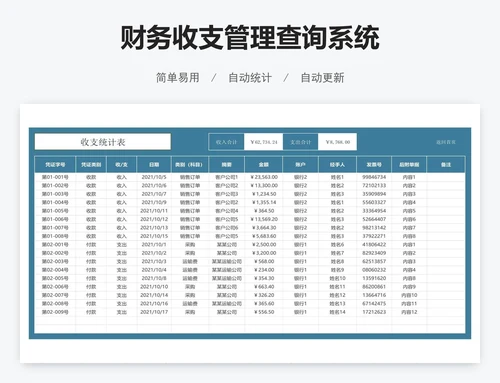This screenshot has height=383, width=500.
Task: Click invoice number cell 17212623
Action: (x=374, y=312)
